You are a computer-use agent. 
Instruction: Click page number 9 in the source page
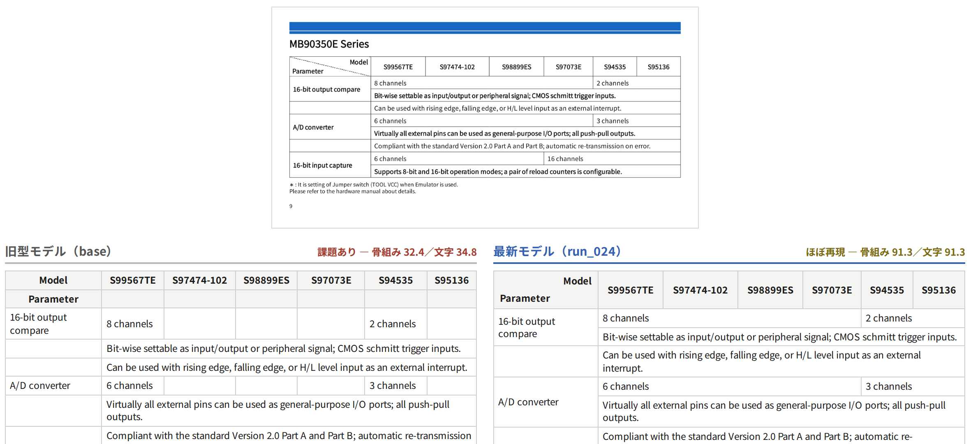291,206
